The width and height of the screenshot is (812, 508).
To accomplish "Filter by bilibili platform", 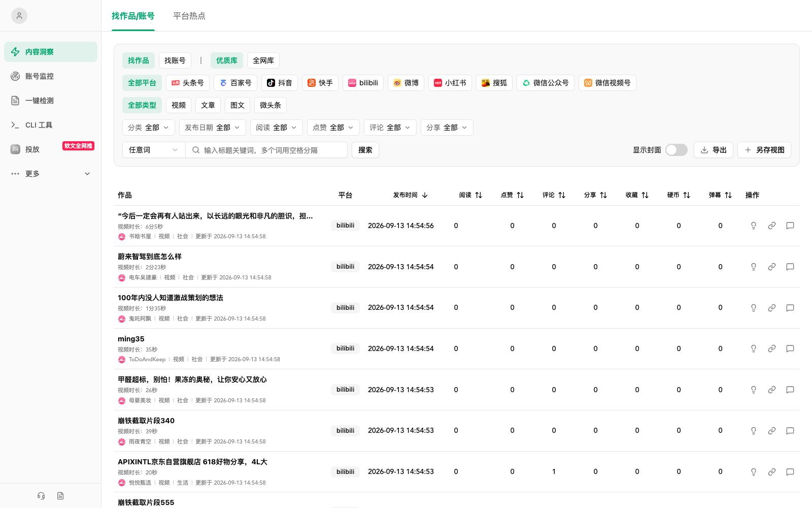I will click(363, 83).
